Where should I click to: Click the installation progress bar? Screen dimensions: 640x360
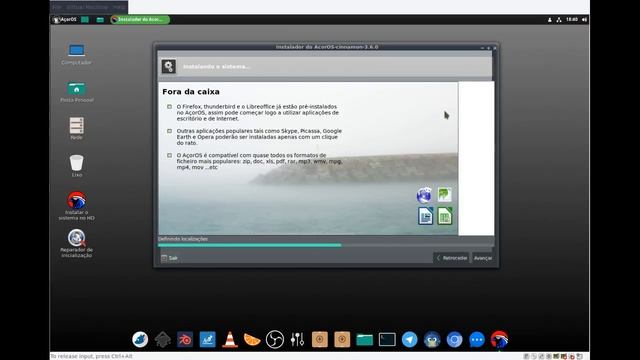[x=326, y=245]
